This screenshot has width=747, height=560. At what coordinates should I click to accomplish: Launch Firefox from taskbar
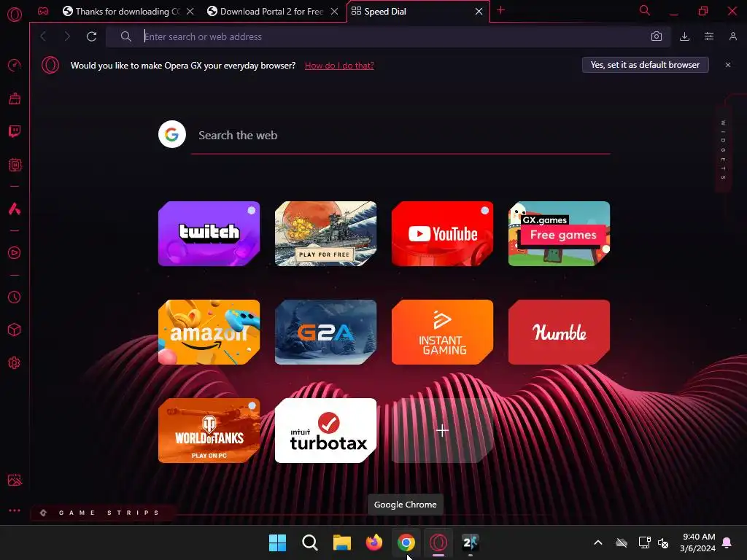(374, 542)
